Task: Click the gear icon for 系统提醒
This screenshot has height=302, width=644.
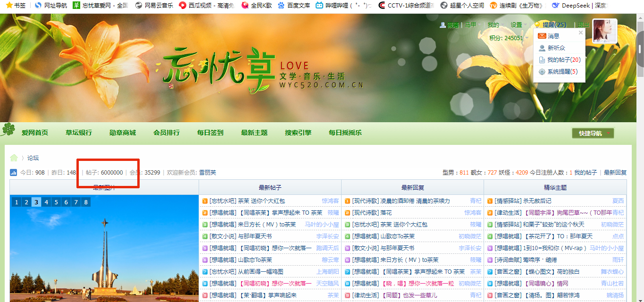Action: point(542,72)
